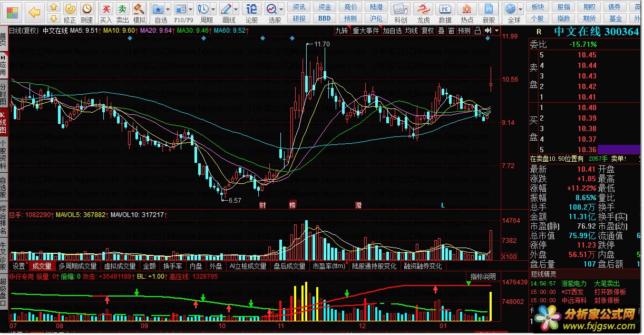Screen dimensions: 644x335
Task: Toggle the 窗 window option
Action: pos(451,31)
